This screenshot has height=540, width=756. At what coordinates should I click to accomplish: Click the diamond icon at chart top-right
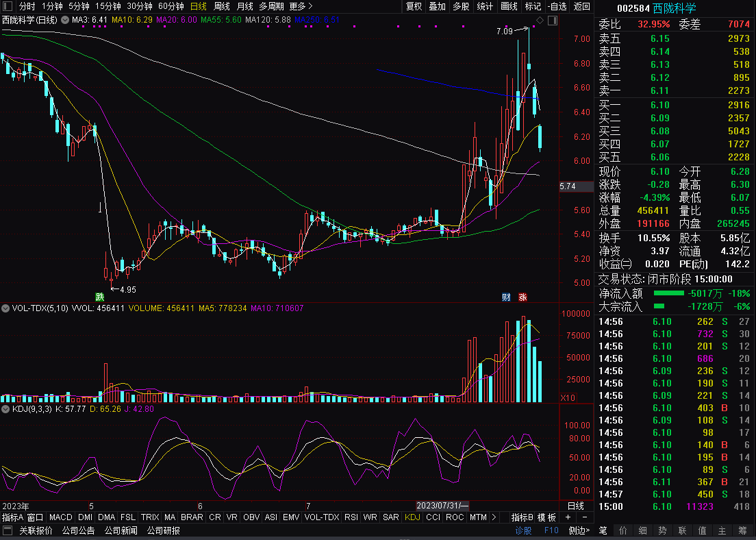539,21
